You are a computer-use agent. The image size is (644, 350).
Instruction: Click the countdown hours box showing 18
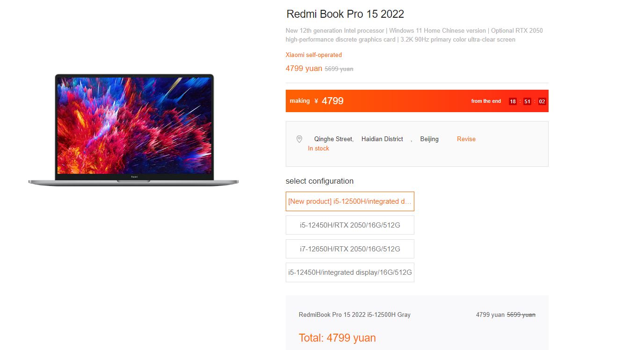pyautogui.click(x=513, y=101)
